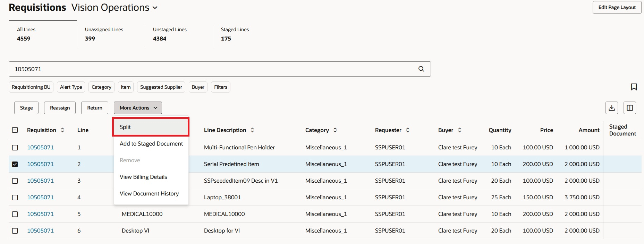This screenshot has height=244, width=644.
Task: Click the 150.00 USD price cell
Action: click(538, 197)
